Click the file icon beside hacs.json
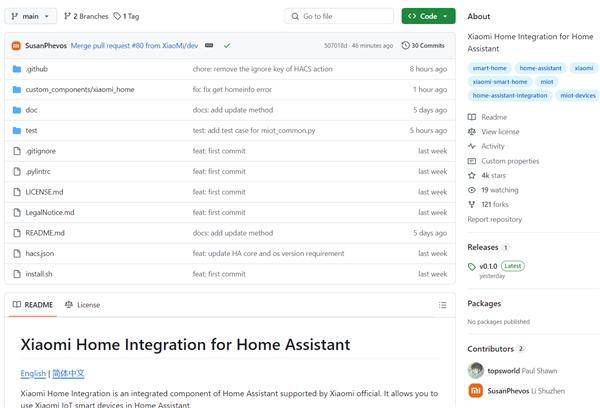Image resolution: width=600 pixels, height=408 pixels. (x=17, y=253)
